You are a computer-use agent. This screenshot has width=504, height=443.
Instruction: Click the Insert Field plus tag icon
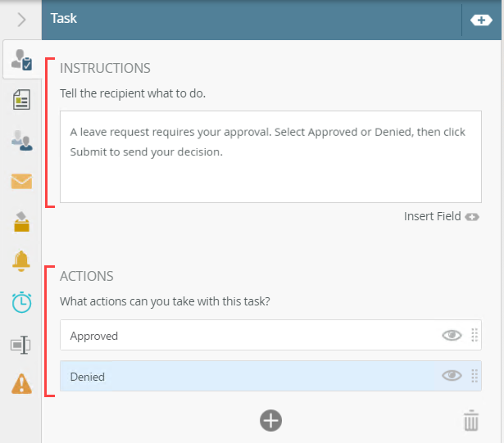(x=472, y=217)
